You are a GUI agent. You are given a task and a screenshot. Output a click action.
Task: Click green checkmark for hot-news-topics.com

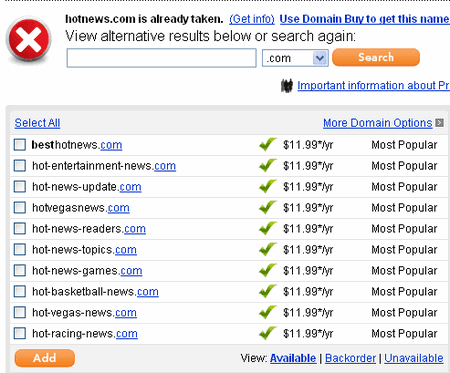pyautogui.click(x=268, y=249)
